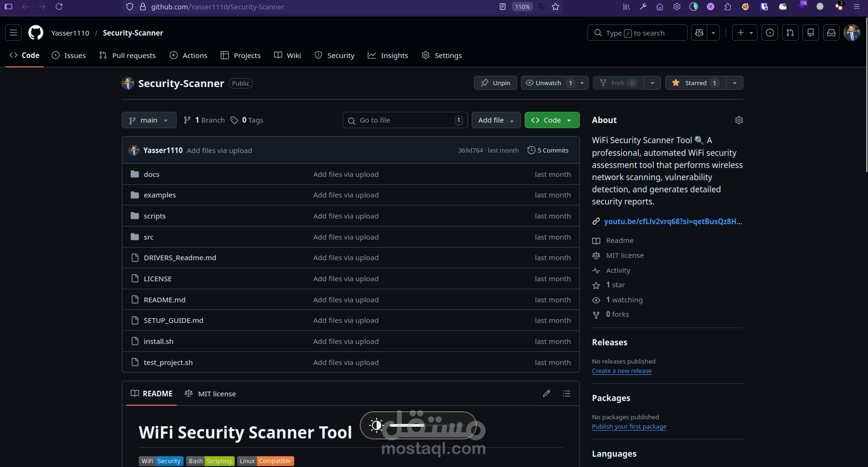
Task: Click Create a new release
Action: coord(622,371)
